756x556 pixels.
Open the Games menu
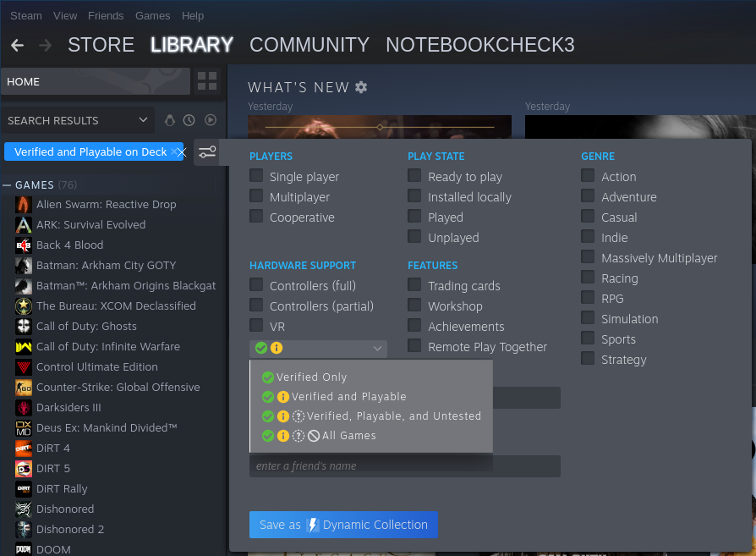coord(152,16)
